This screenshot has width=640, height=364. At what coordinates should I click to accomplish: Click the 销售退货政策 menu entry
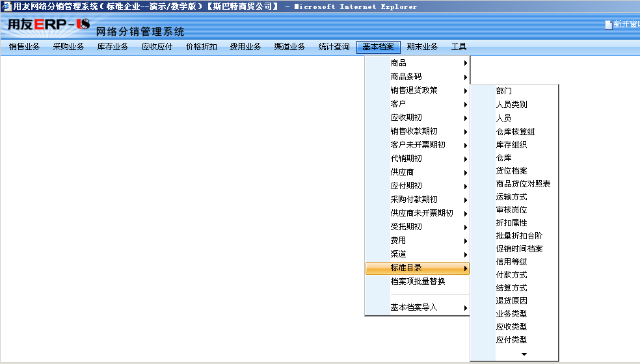coord(414,90)
